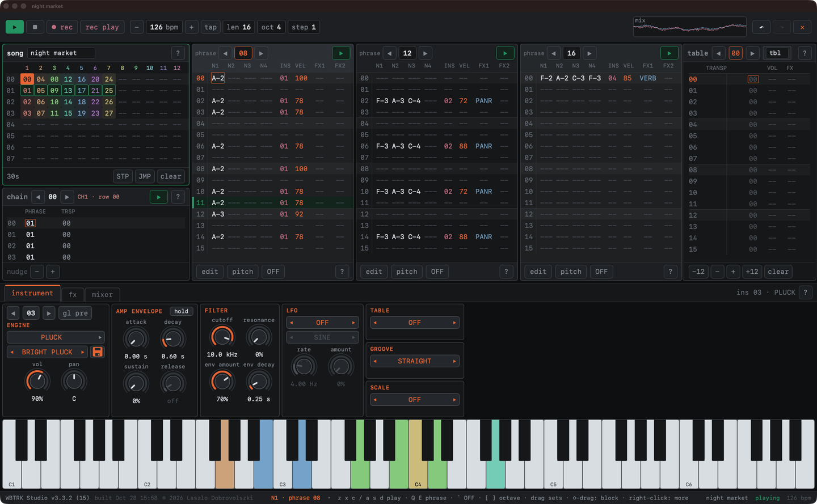Screen dimensions: 817x504
Task: Select the previous chain before 00
Action: coord(38,197)
